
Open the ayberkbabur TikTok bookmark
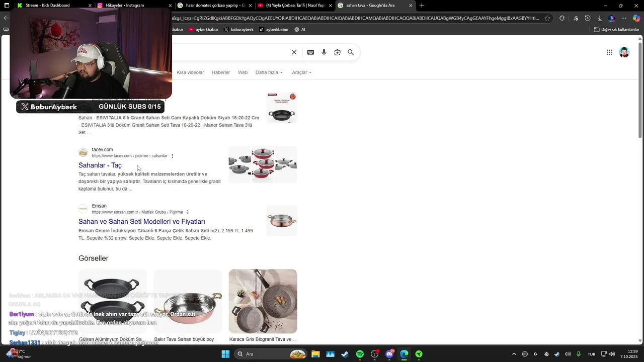coord(274,29)
